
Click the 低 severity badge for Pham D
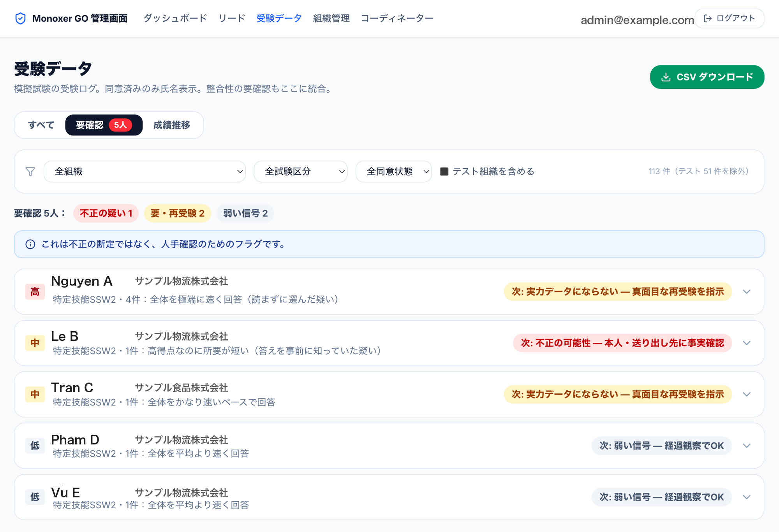[35, 446]
